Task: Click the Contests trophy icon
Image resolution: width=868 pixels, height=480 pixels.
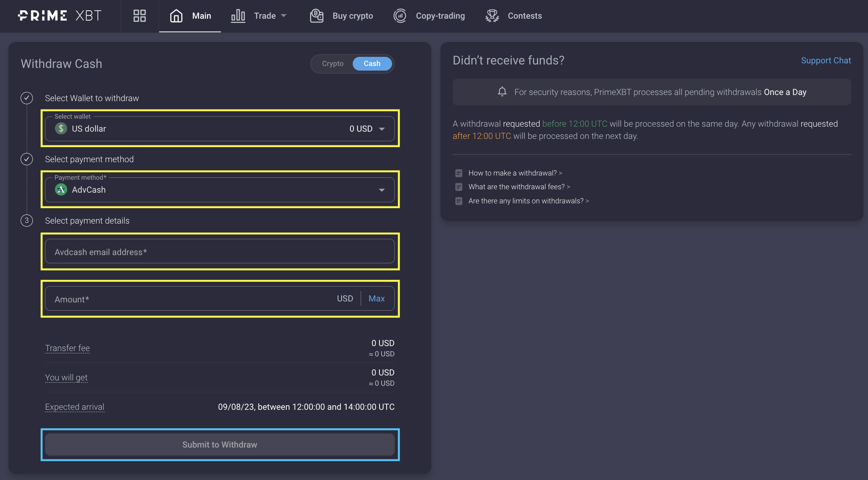Action: (x=492, y=16)
